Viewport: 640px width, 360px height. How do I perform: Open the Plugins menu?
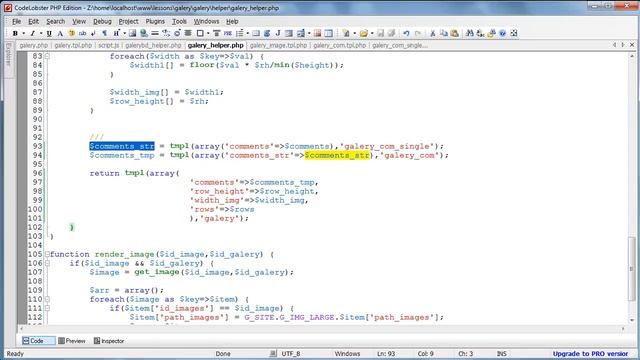click(x=155, y=21)
